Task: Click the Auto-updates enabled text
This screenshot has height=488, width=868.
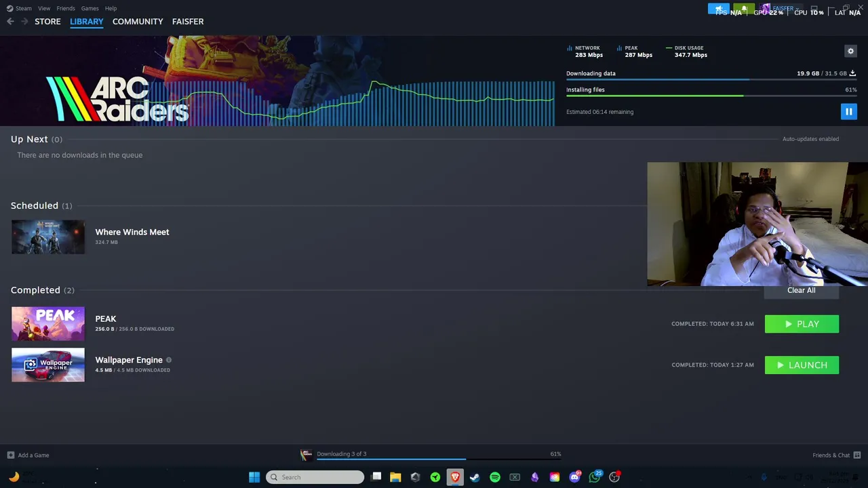Action: (x=810, y=139)
